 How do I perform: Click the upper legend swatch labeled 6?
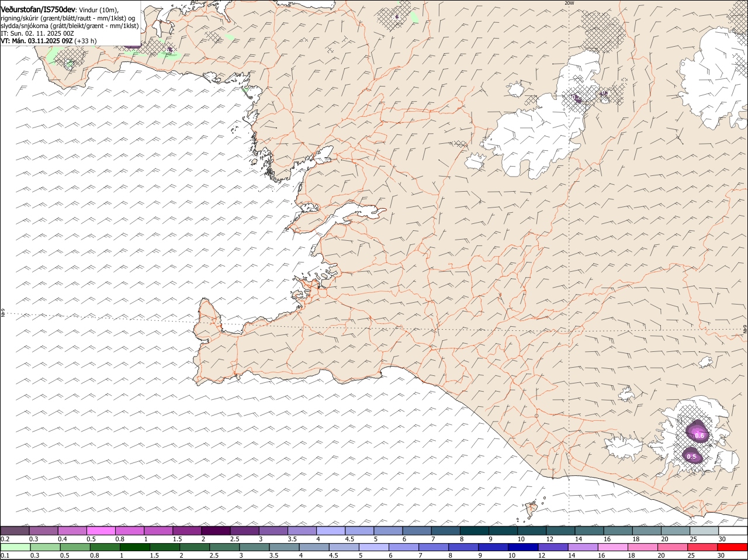coord(417,531)
